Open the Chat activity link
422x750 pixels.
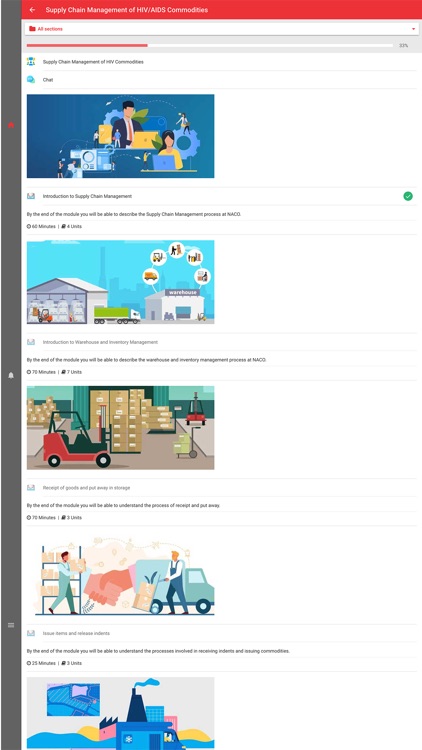tap(48, 80)
